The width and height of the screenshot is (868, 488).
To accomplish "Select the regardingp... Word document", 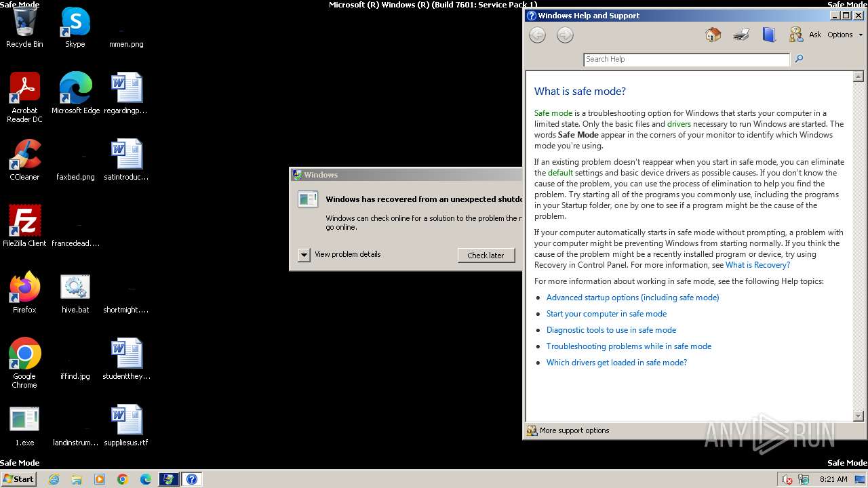I will 126,94.
